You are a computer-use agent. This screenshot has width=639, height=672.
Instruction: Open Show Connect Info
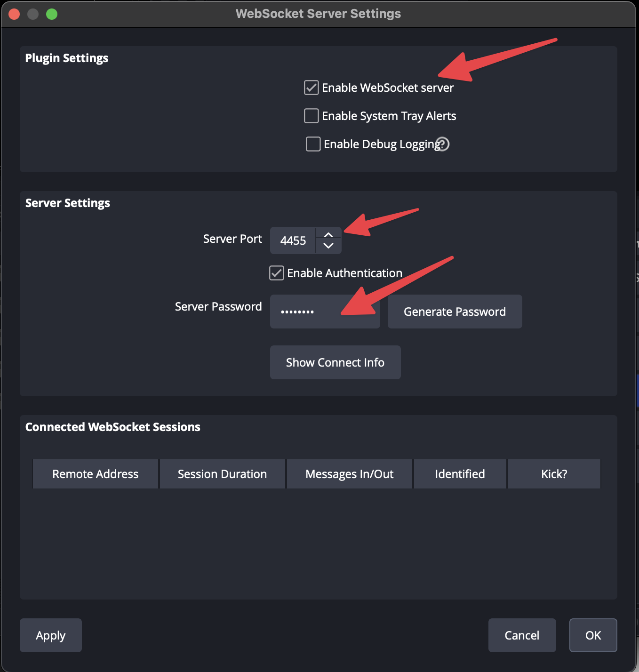(335, 362)
